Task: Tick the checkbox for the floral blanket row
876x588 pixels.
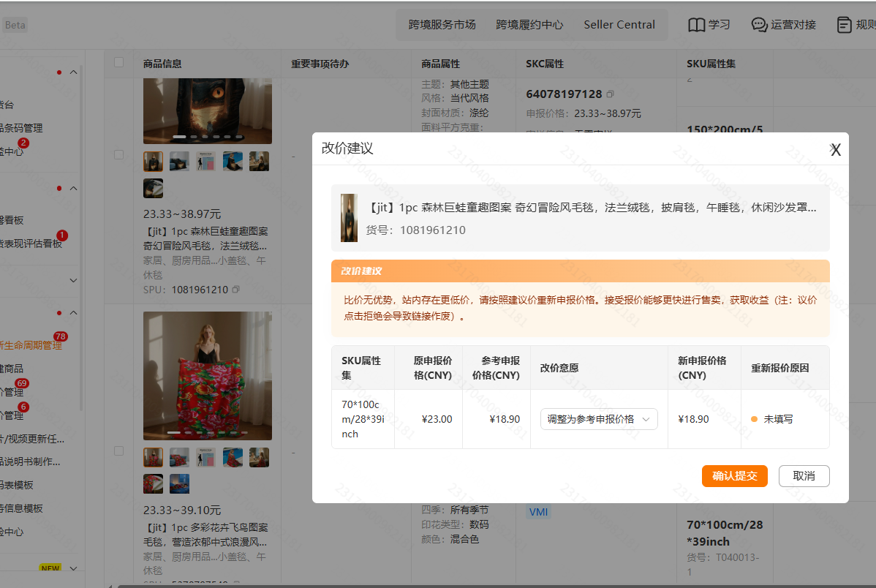Action: 119,451
